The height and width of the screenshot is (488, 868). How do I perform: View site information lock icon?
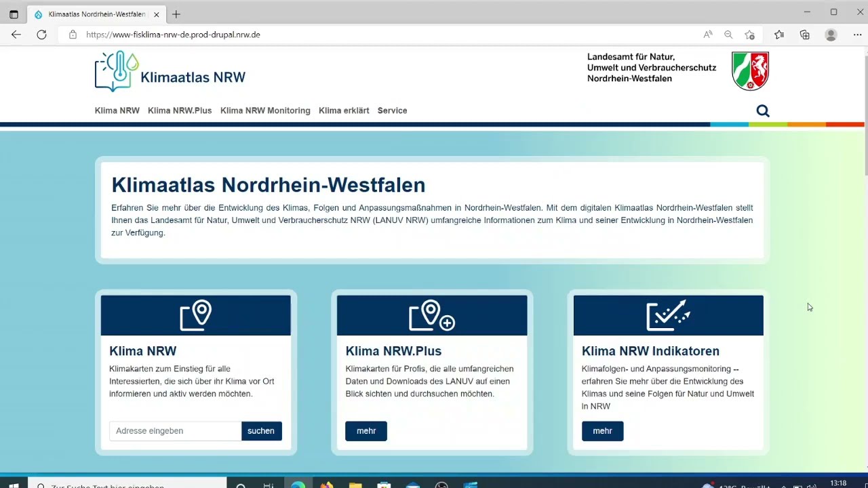click(x=73, y=35)
